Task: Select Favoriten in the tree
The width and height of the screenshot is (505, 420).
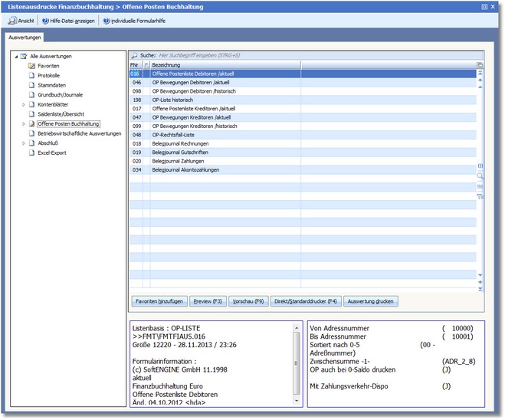Action: [x=48, y=66]
